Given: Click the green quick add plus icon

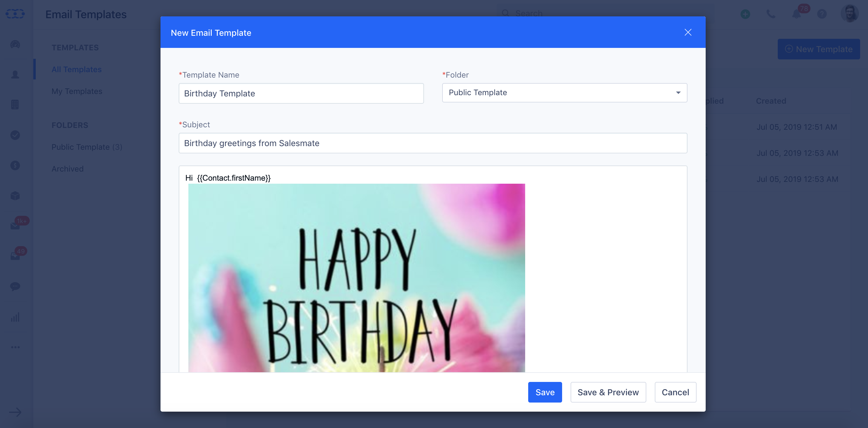Looking at the screenshot, I should (745, 14).
